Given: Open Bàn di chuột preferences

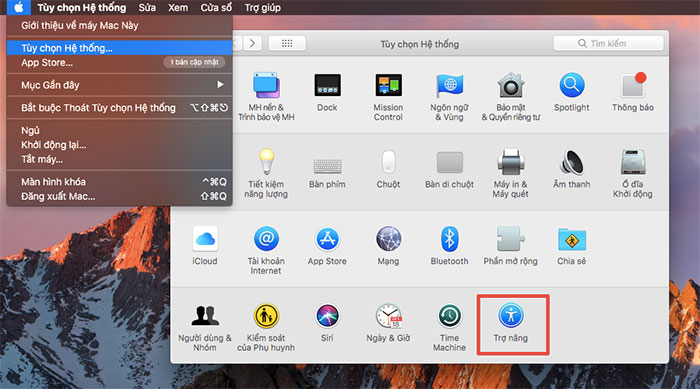Looking at the screenshot, I should pyautogui.click(x=449, y=169).
